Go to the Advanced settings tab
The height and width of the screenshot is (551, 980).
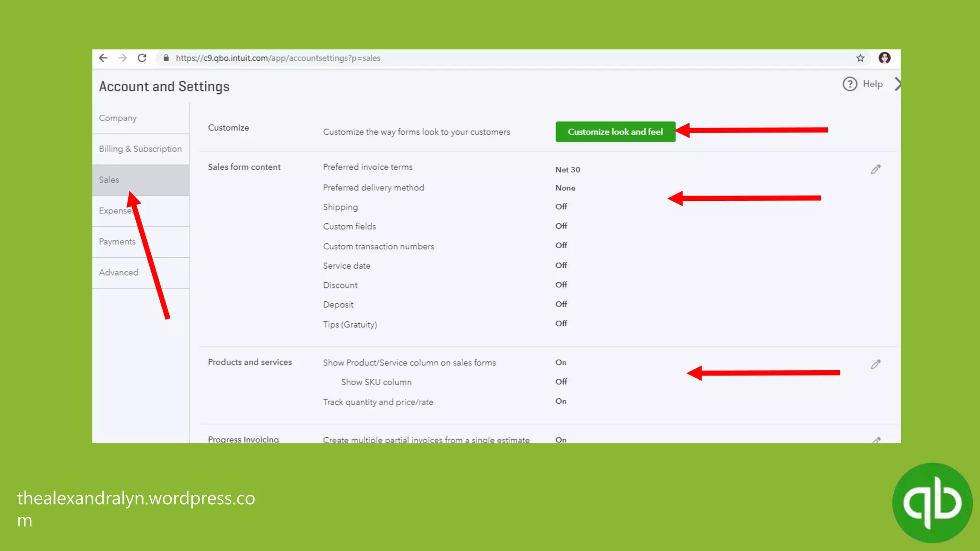coord(119,272)
